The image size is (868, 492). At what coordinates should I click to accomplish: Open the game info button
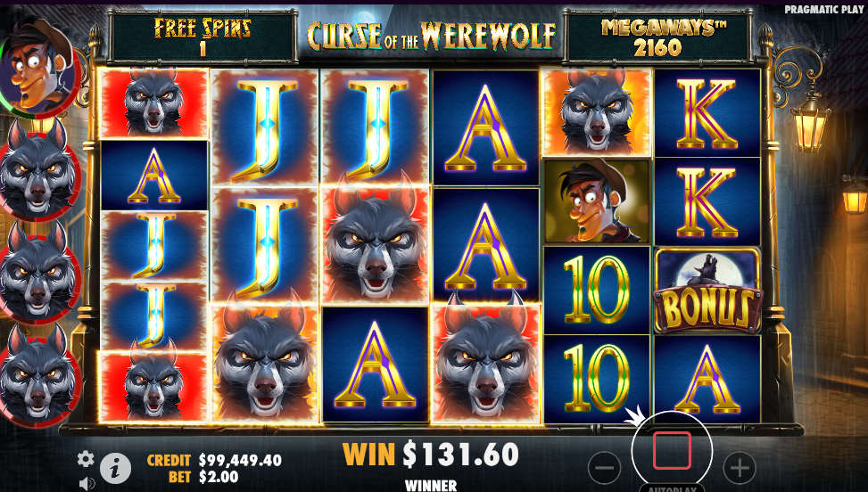(x=115, y=469)
